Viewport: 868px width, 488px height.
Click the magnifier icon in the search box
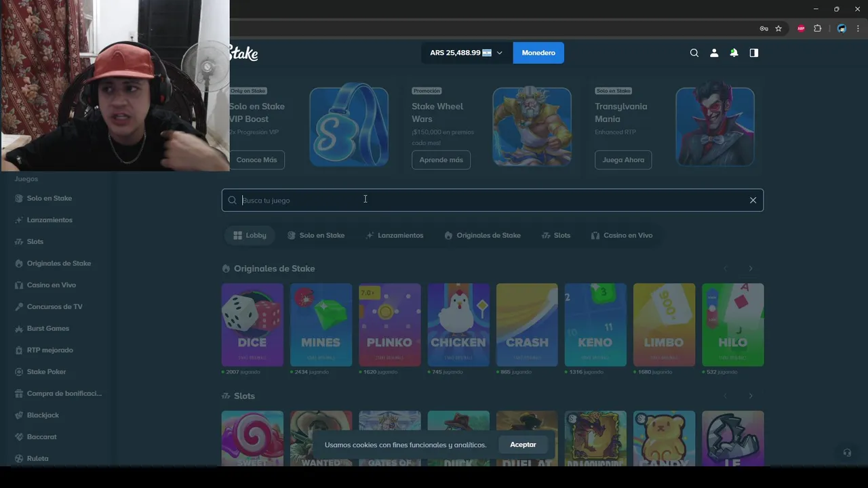pyautogui.click(x=232, y=200)
